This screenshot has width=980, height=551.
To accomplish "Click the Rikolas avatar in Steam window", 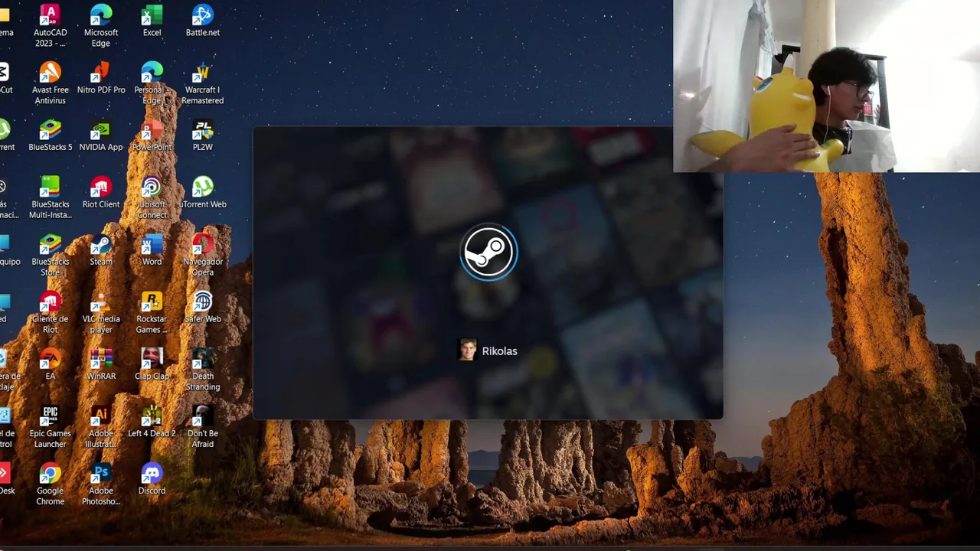I will [467, 350].
